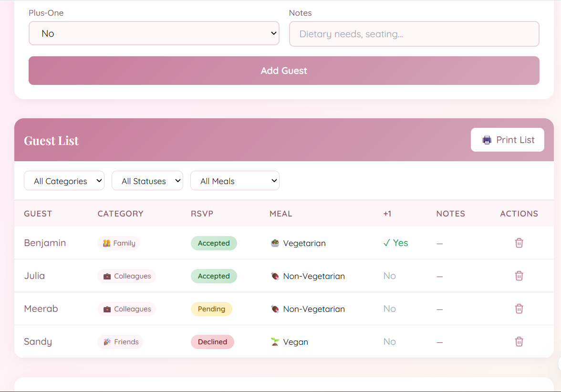Expand the All Meals filter dropdown
Screen dimensions: 561x392
pyautogui.click(x=235, y=181)
